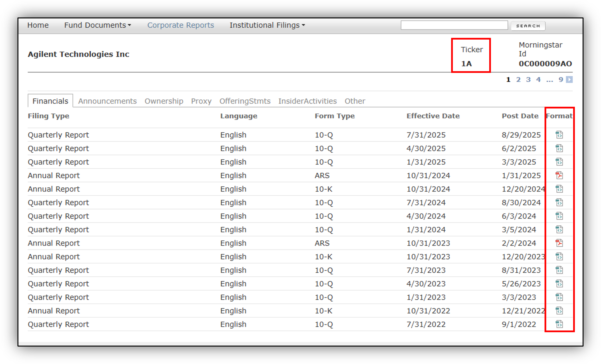This screenshot has width=601, height=364.
Task: Open document icon for 10-Q posted 3/5/2024
Action: (559, 229)
